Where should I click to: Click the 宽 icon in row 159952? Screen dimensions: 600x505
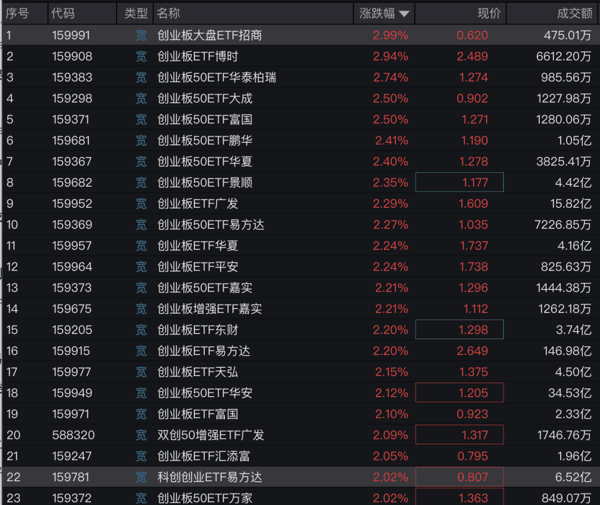point(141,204)
